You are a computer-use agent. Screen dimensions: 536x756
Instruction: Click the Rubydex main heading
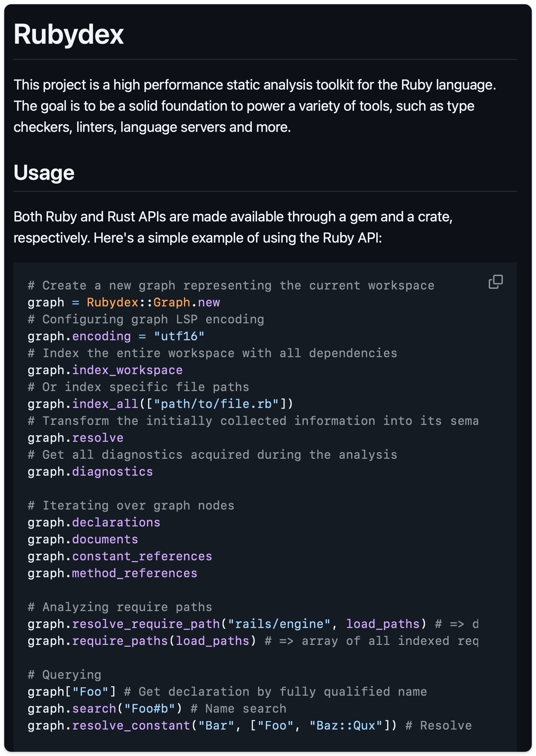click(69, 35)
